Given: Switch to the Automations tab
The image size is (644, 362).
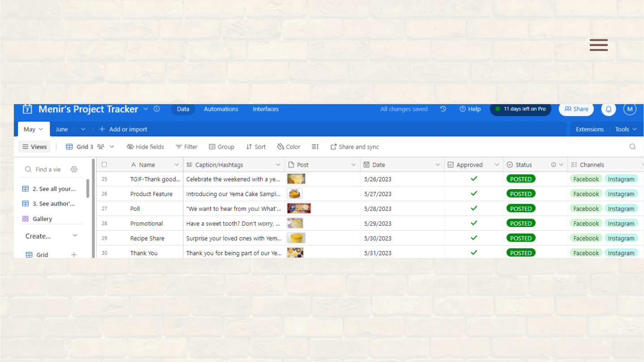Looking at the screenshot, I should point(221,109).
